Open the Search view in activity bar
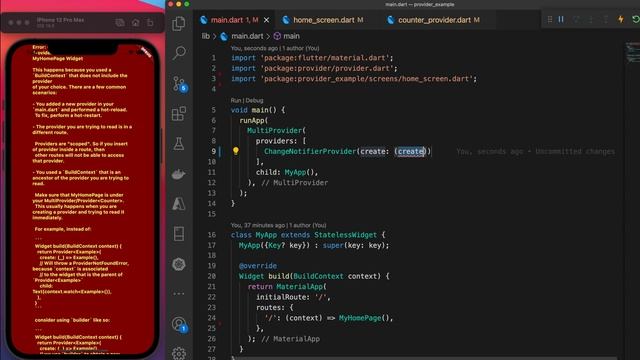This screenshot has width=640, height=360. 179,53
